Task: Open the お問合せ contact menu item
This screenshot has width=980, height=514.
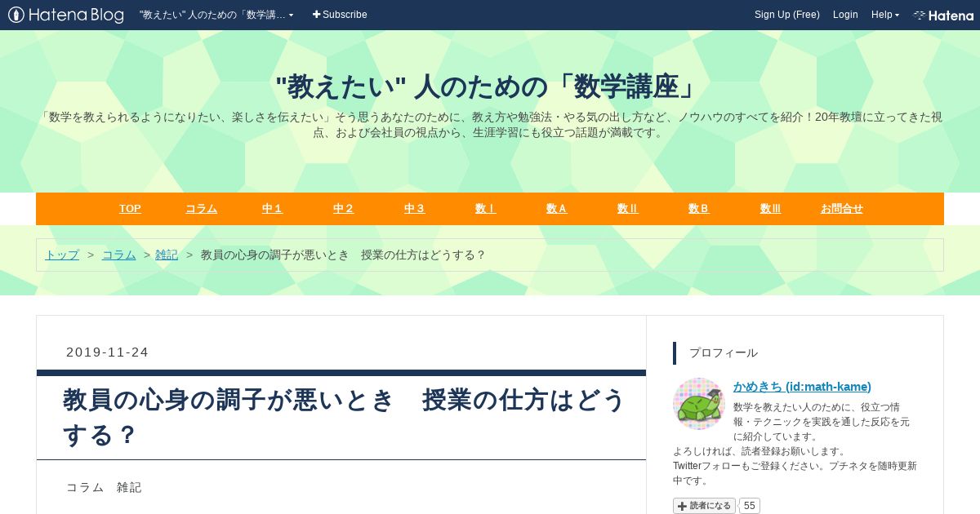Action: 841,209
